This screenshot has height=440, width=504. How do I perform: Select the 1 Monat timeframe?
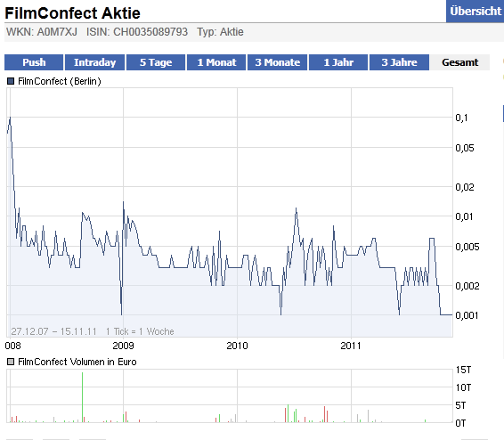216,62
